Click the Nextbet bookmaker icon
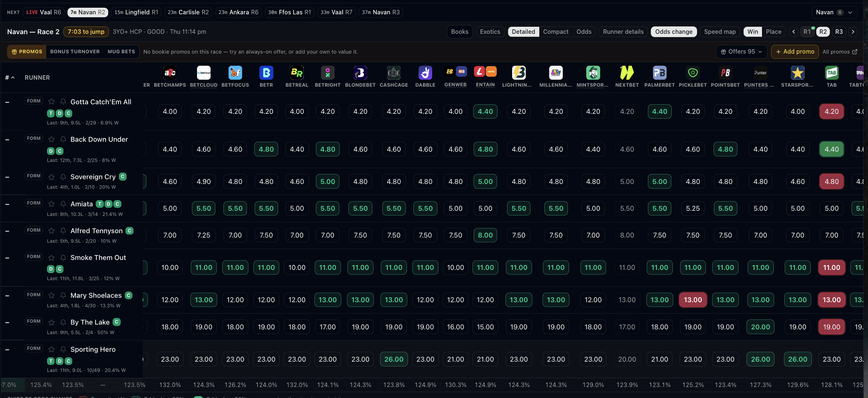This screenshot has height=398, width=868. 627,73
